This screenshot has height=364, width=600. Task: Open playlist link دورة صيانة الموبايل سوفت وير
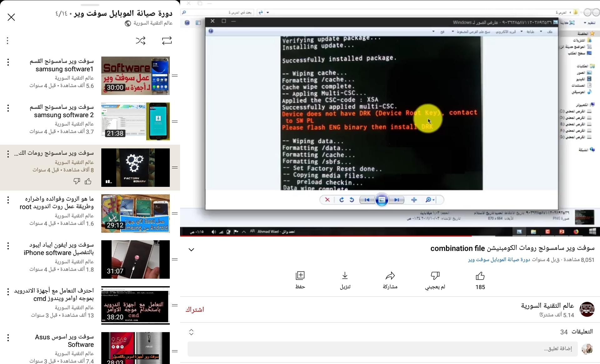coord(499,260)
